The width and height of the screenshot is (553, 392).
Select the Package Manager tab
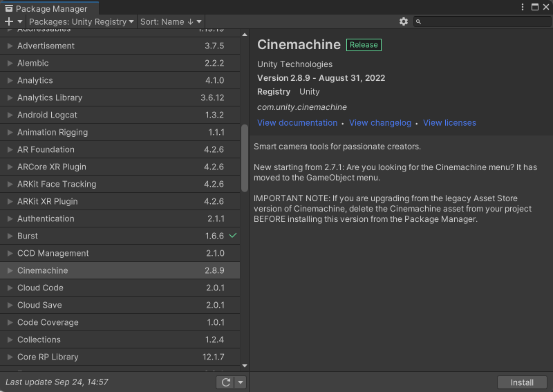pos(49,8)
